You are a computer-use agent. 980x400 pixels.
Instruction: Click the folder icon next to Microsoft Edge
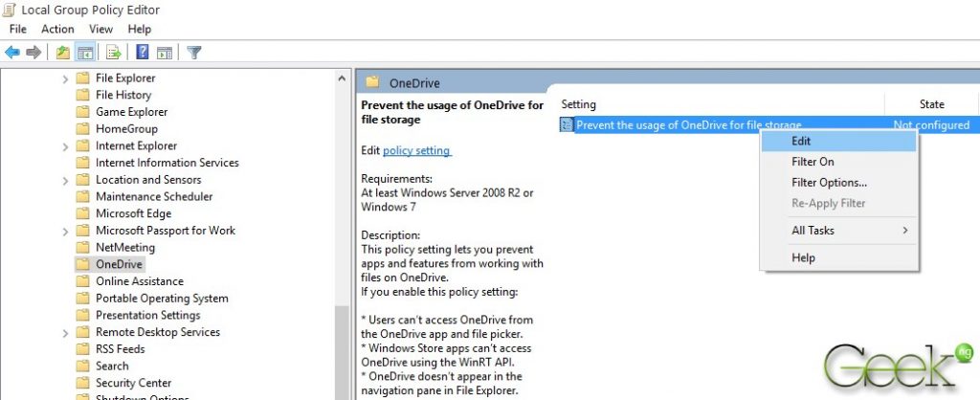pos(82,213)
